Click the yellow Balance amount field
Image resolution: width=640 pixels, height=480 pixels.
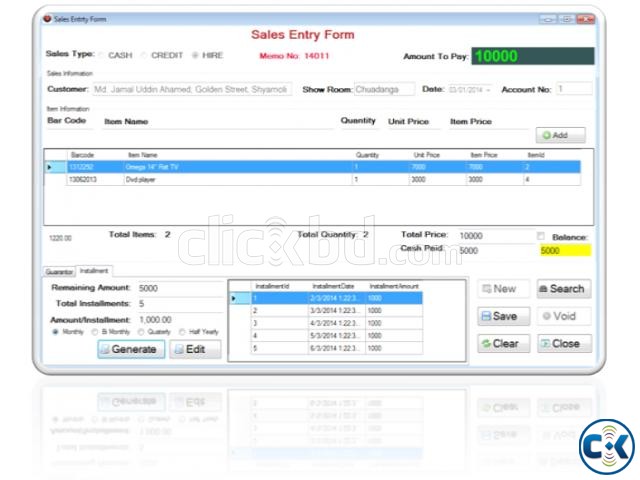pos(564,251)
